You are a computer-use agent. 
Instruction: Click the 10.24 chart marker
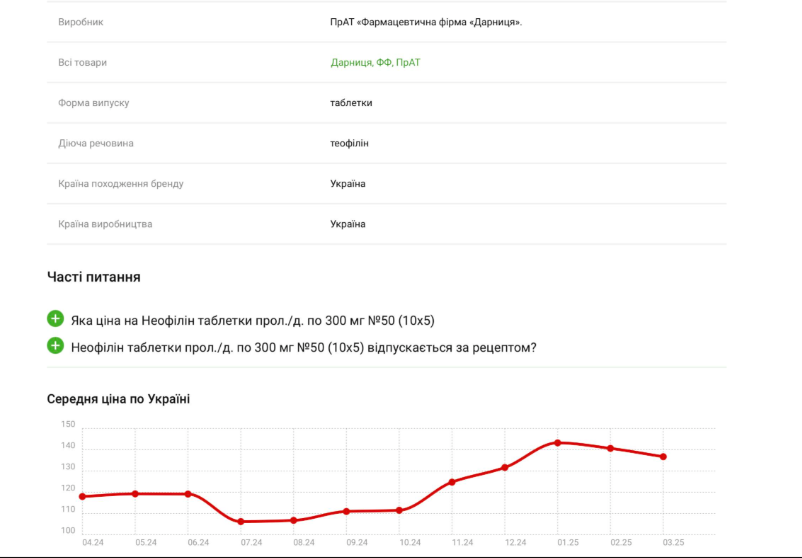click(x=399, y=510)
